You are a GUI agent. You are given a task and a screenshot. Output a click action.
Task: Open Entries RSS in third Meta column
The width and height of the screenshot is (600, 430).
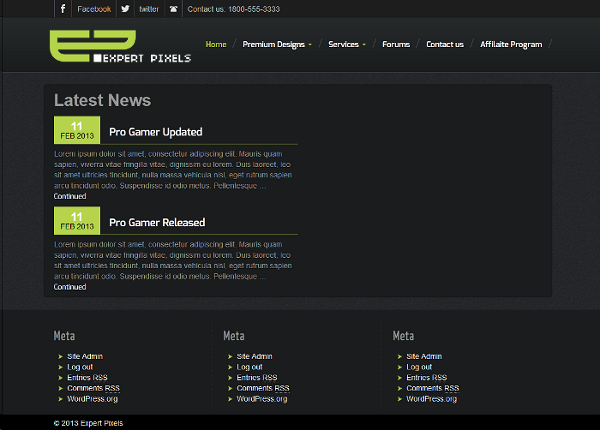point(427,378)
